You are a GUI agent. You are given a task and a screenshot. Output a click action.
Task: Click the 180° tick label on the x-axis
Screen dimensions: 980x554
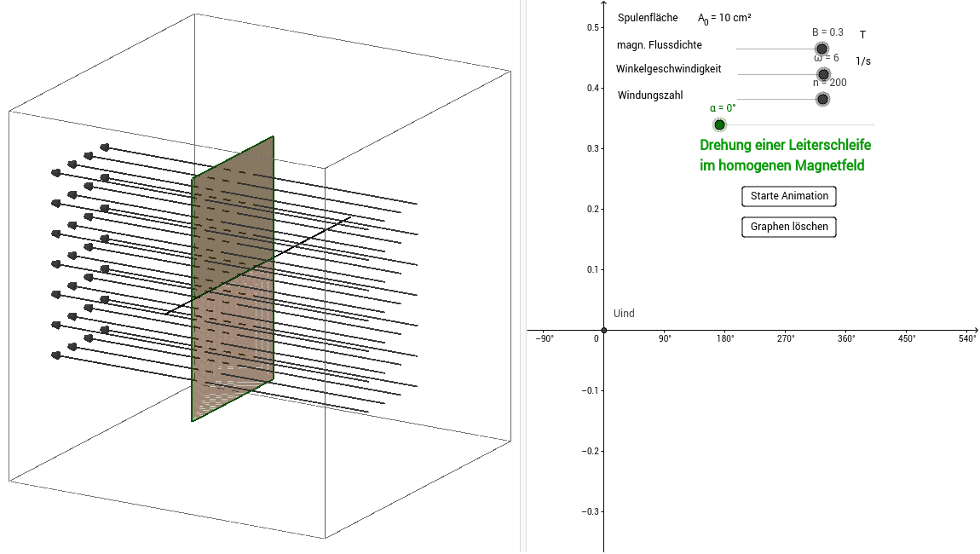[x=725, y=338]
